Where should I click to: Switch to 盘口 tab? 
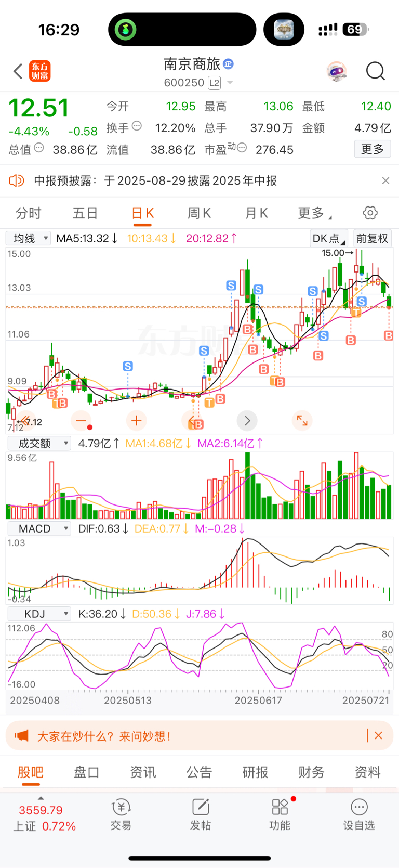coord(87,772)
